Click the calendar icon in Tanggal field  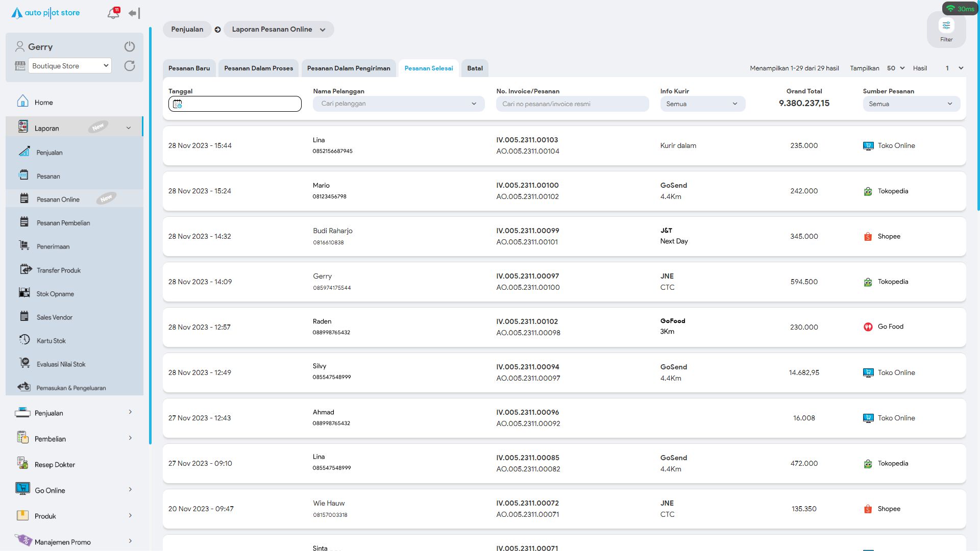coord(177,104)
